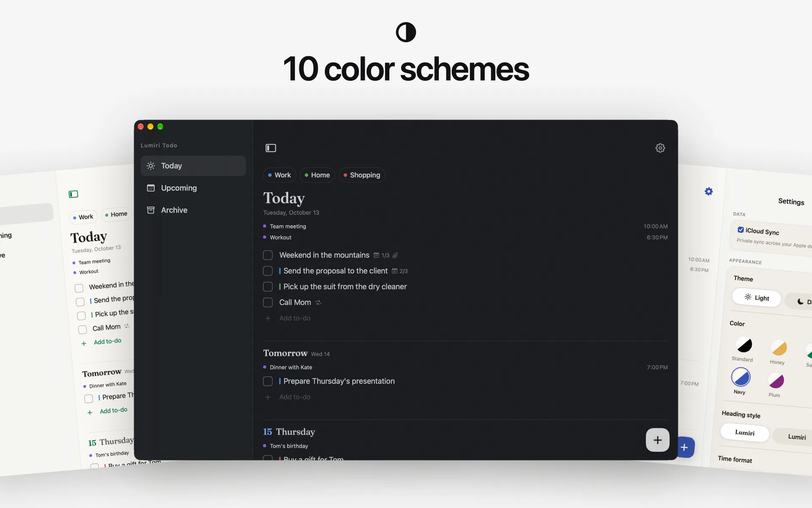This screenshot has height=508, width=812.
Task: Click the checklist icon next to 2/3
Action: [x=394, y=271]
